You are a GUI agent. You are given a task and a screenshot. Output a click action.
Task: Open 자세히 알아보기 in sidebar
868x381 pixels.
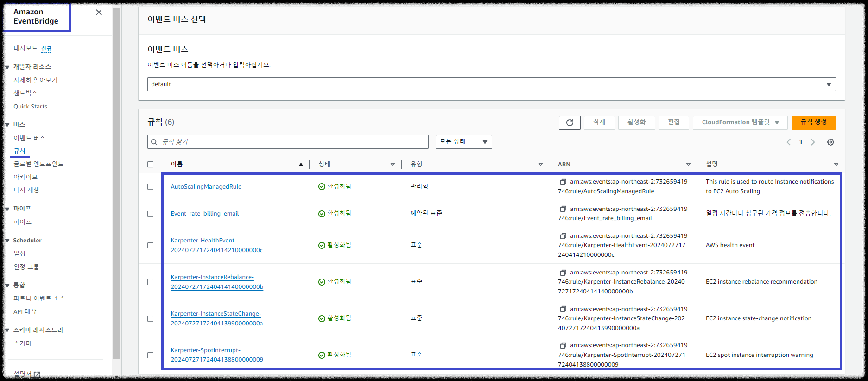point(35,80)
